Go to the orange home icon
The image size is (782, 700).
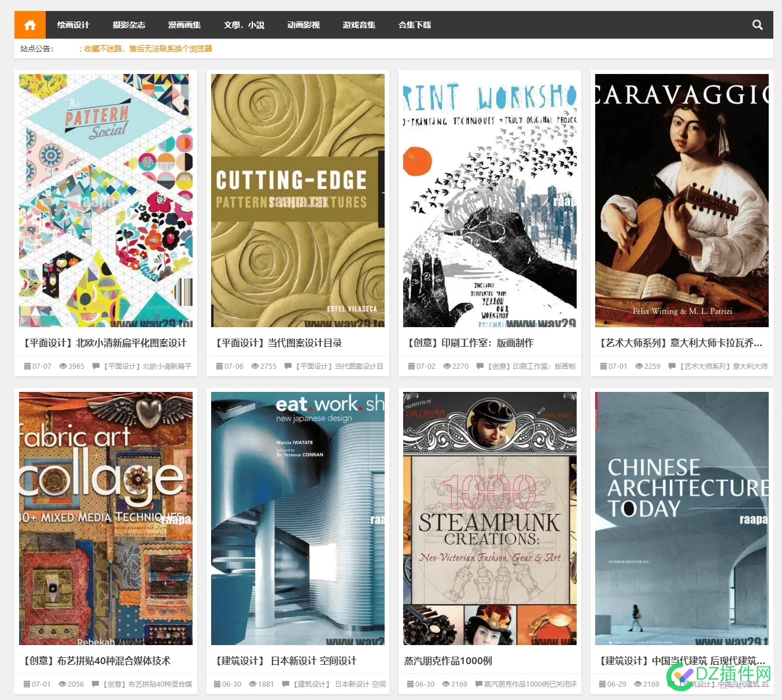pos(30,25)
